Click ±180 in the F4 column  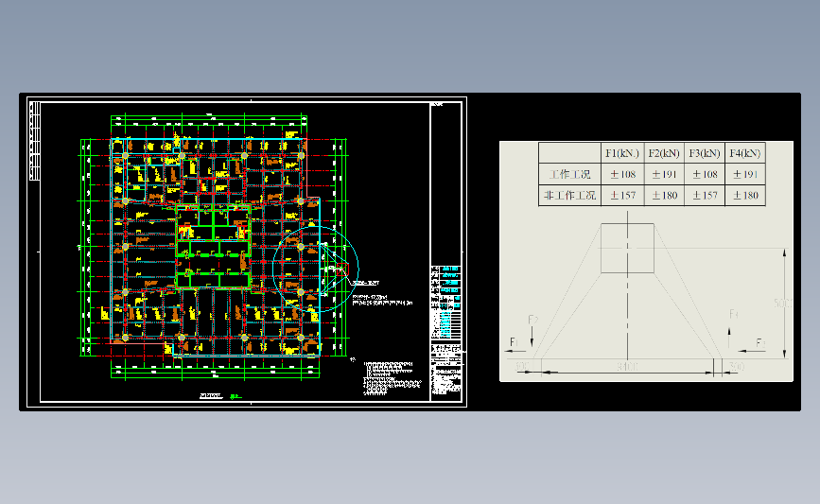745,195
